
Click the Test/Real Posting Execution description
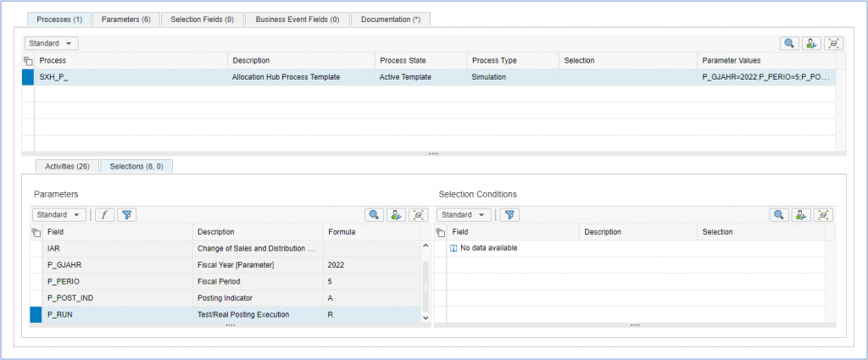(x=258, y=315)
